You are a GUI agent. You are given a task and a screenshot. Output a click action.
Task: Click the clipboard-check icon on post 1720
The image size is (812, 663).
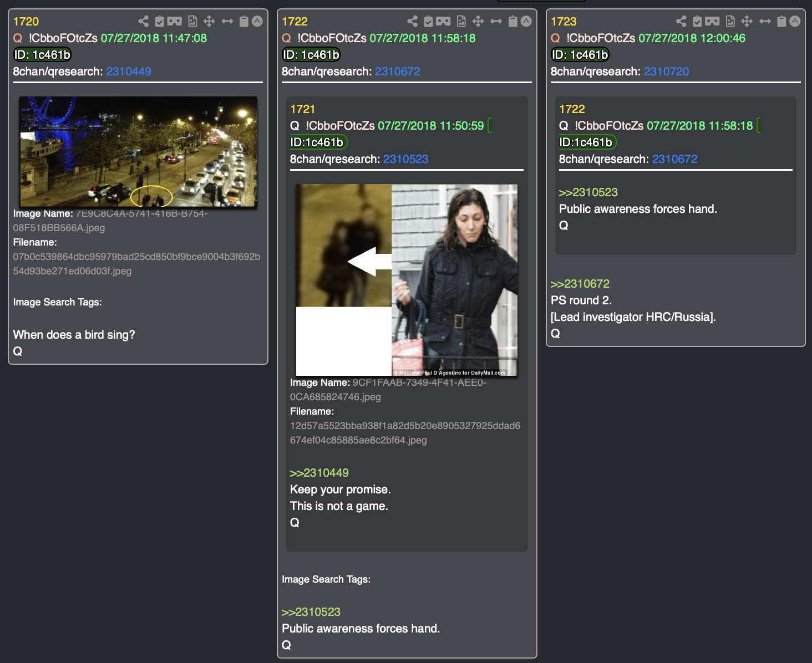coord(160,22)
